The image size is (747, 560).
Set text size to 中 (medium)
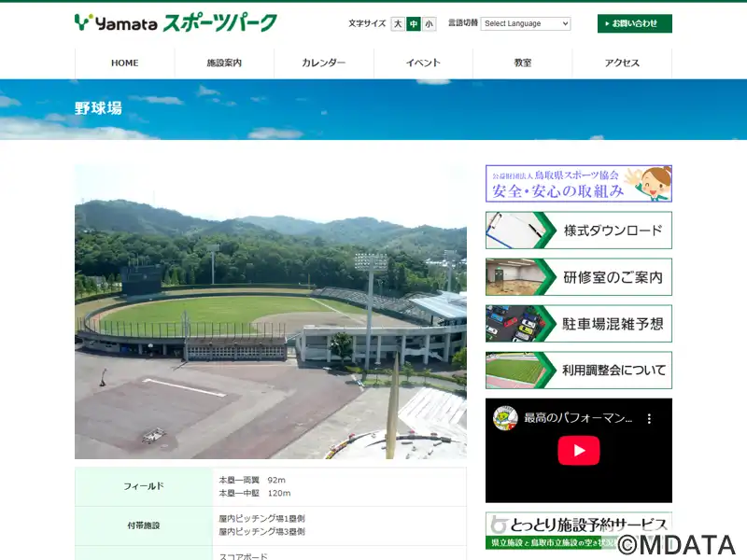(414, 24)
